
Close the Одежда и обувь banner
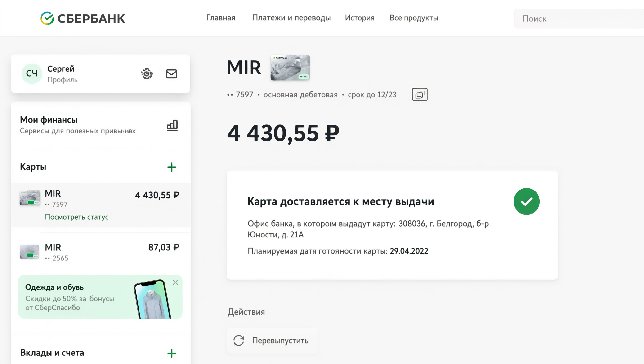(175, 282)
